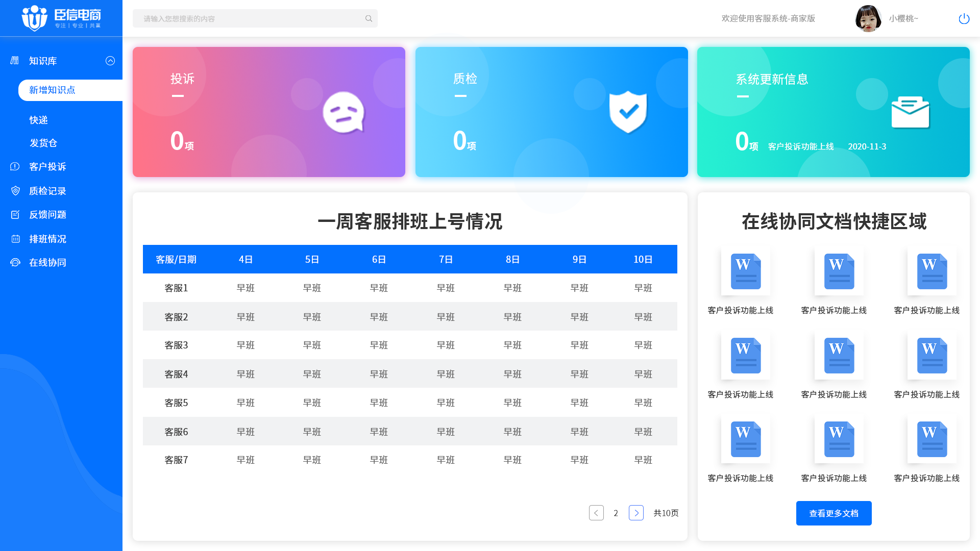Open first Word document in bottom row
Image resolution: width=980 pixels, height=551 pixels.
(745, 439)
